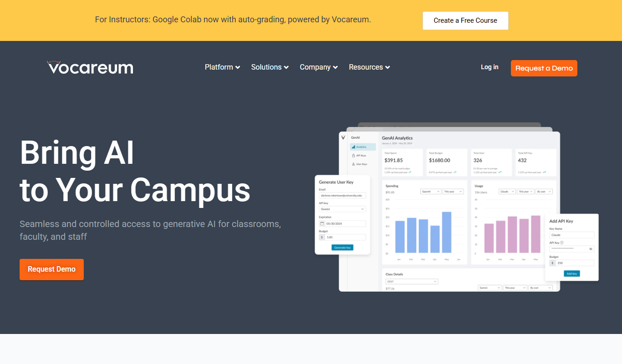
Task: Click the tallest blue May spending bar
Action: (447, 232)
